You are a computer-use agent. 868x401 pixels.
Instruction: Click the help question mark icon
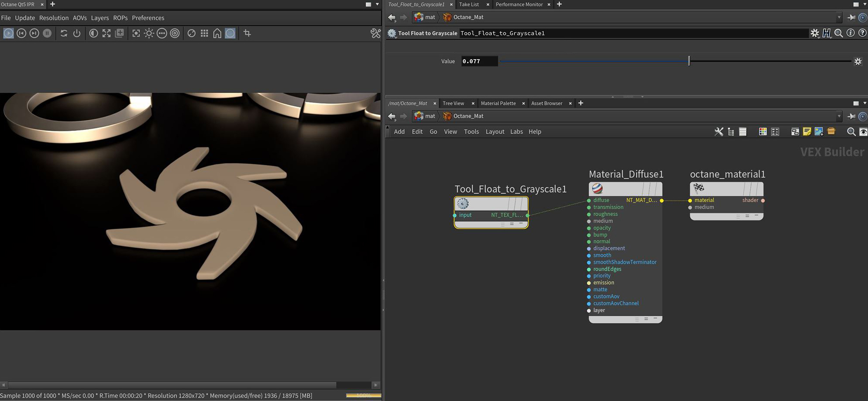coord(862,33)
